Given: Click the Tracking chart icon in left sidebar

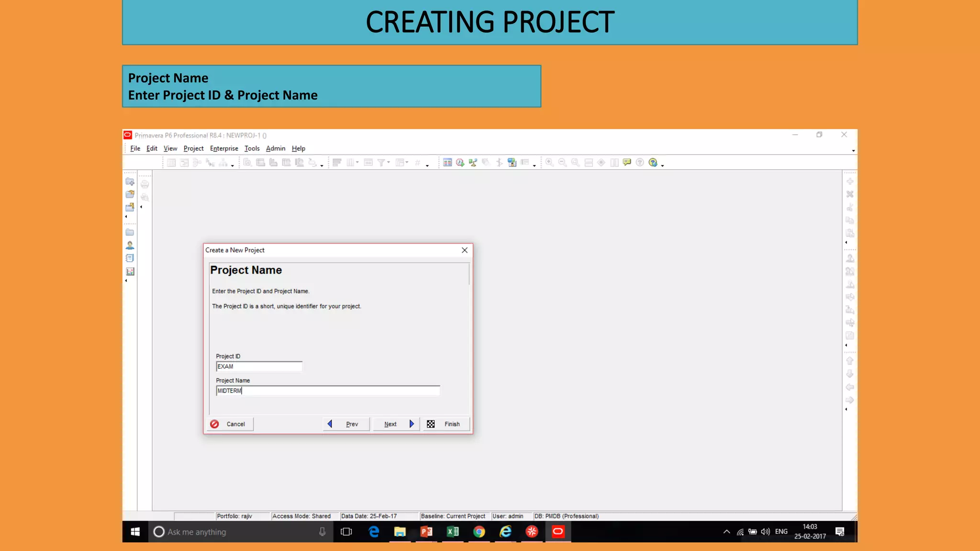Looking at the screenshot, I should 130,272.
